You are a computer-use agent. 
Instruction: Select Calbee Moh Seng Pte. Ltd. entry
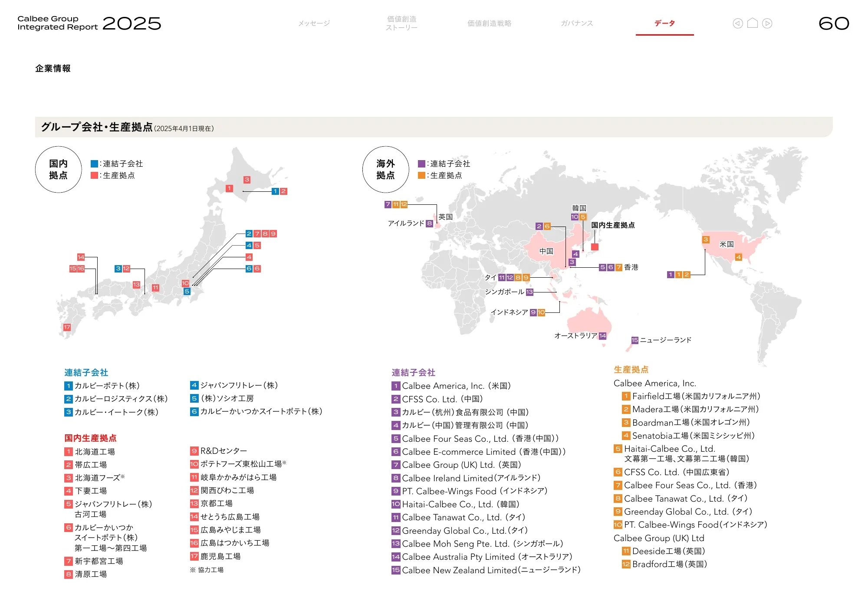[x=478, y=544]
